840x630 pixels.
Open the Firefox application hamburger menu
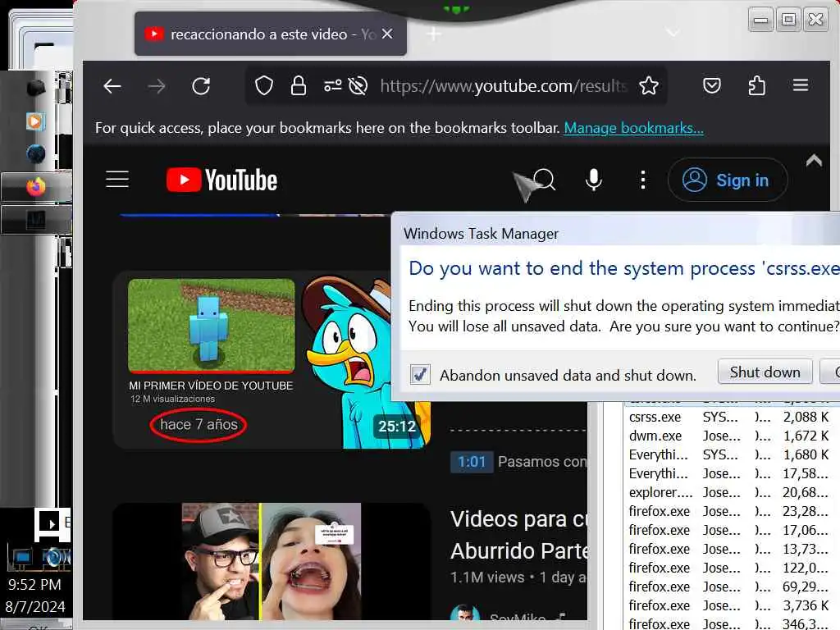click(x=801, y=85)
